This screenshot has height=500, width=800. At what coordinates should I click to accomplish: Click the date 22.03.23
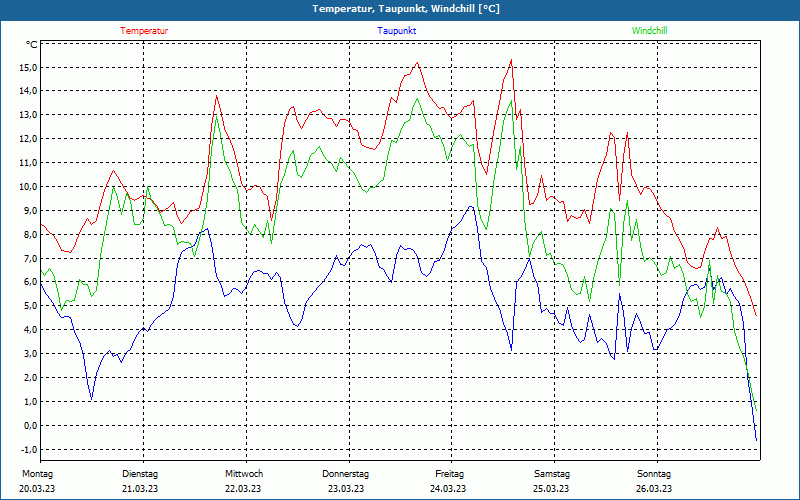click(x=243, y=489)
